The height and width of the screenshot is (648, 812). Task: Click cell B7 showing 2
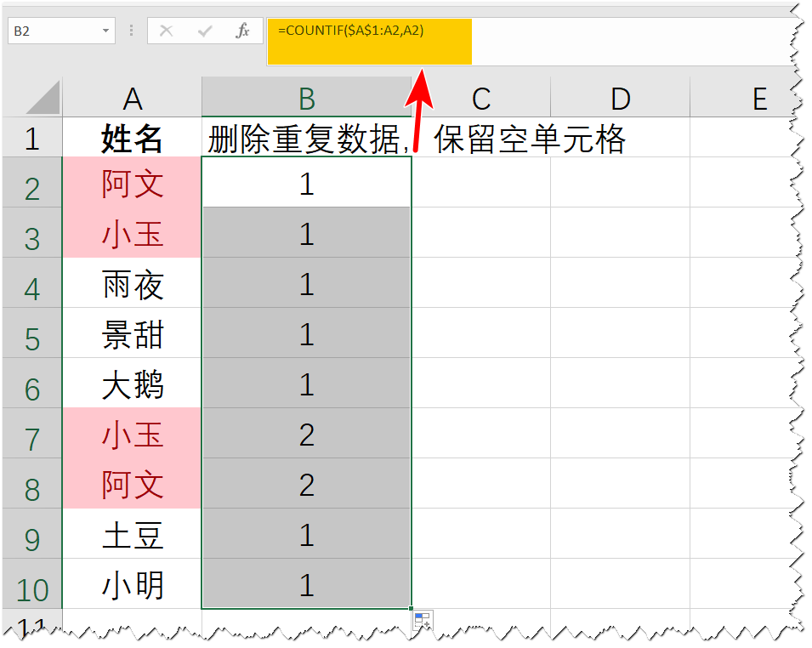307,433
